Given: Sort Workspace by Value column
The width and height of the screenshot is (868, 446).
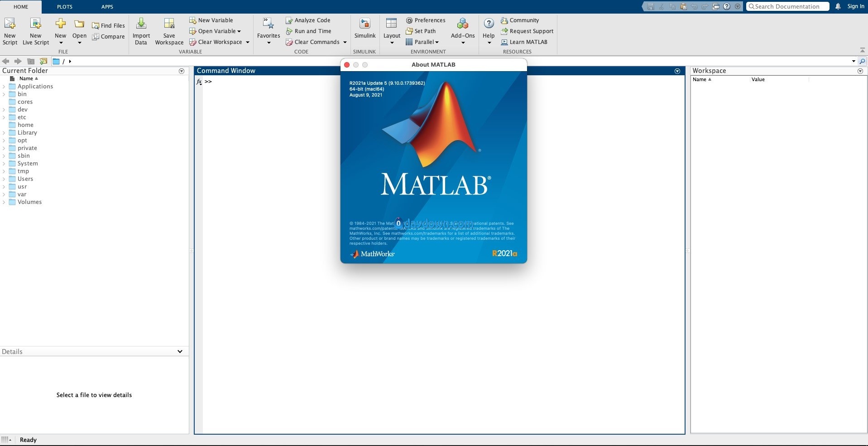Looking at the screenshot, I should (x=758, y=79).
